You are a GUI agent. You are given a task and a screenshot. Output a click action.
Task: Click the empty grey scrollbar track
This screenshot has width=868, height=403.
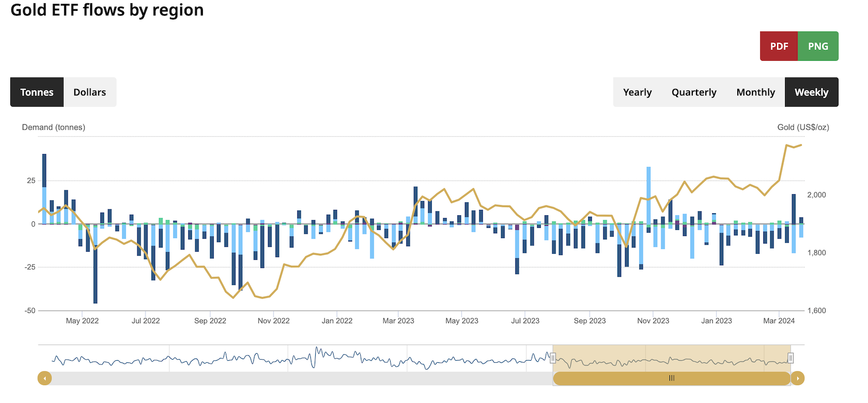(298, 378)
